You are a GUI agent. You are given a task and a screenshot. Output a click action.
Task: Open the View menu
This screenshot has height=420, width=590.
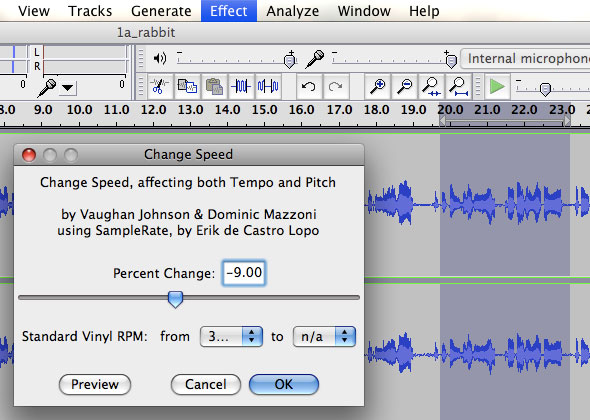click(x=33, y=11)
